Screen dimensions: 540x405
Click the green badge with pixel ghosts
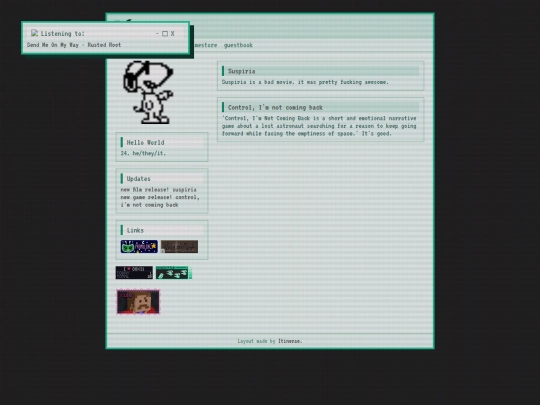174,272
